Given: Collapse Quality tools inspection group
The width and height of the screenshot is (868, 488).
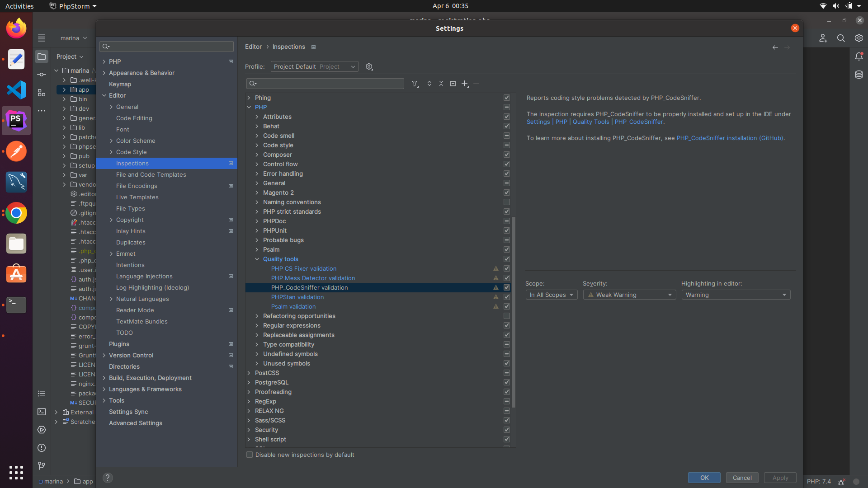Looking at the screenshot, I should (x=257, y=259).
